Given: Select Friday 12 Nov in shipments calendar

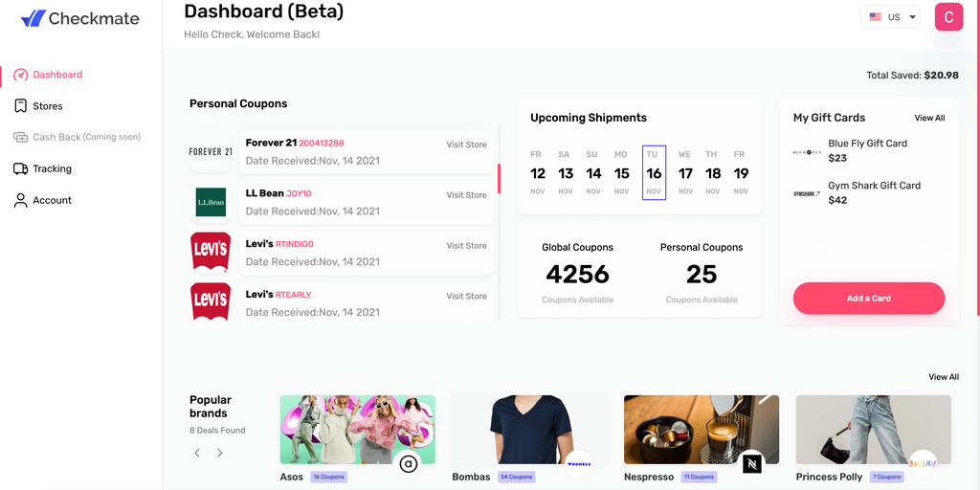Looking at the screenshot, I should coord(538,173).
